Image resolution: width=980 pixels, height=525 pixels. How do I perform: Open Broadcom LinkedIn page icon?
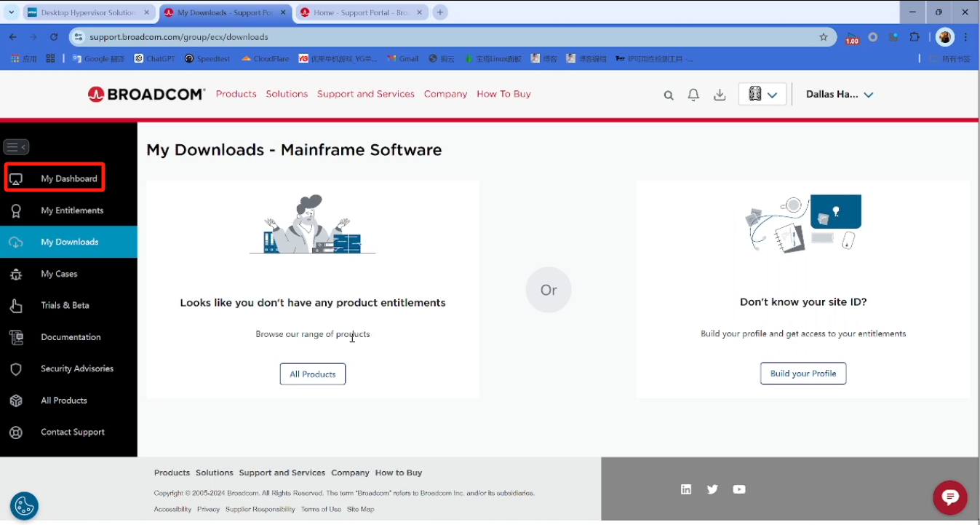click(686, 489)
